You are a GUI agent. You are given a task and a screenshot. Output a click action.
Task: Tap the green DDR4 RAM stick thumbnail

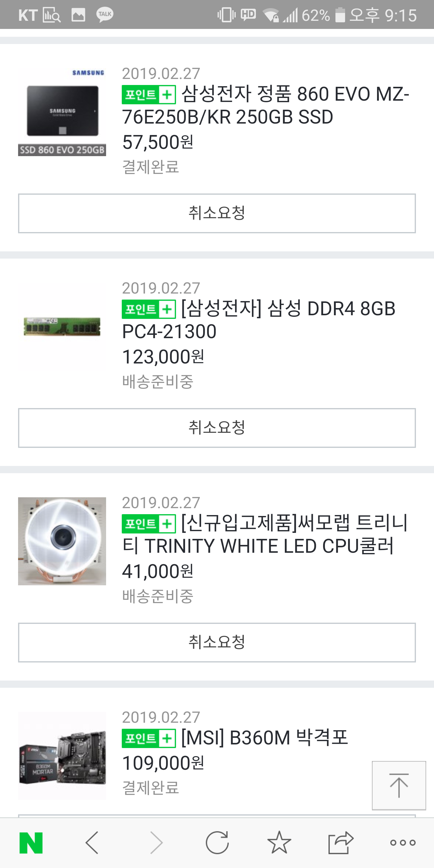(x=62, y=326)
